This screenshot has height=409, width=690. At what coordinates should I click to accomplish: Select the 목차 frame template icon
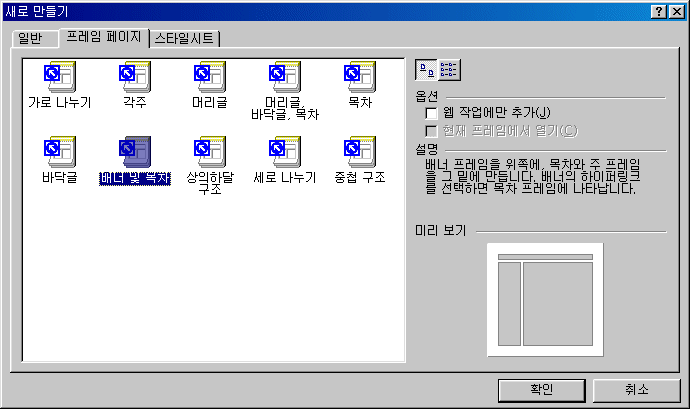[x=360, y=77]
